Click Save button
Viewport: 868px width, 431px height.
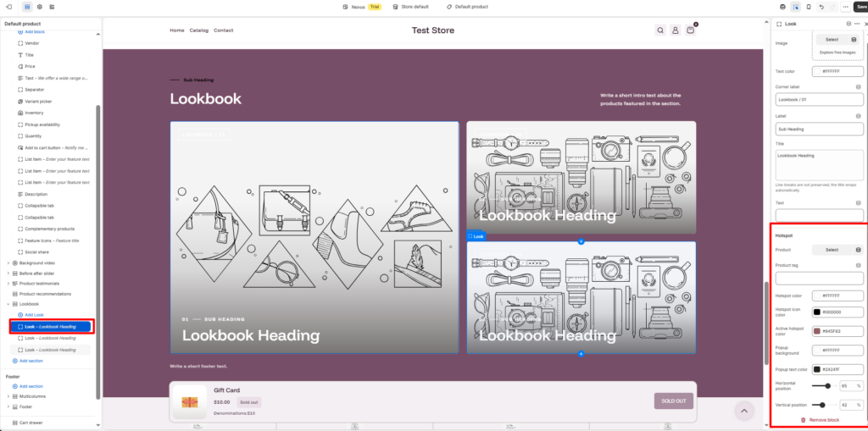[861, 7]
